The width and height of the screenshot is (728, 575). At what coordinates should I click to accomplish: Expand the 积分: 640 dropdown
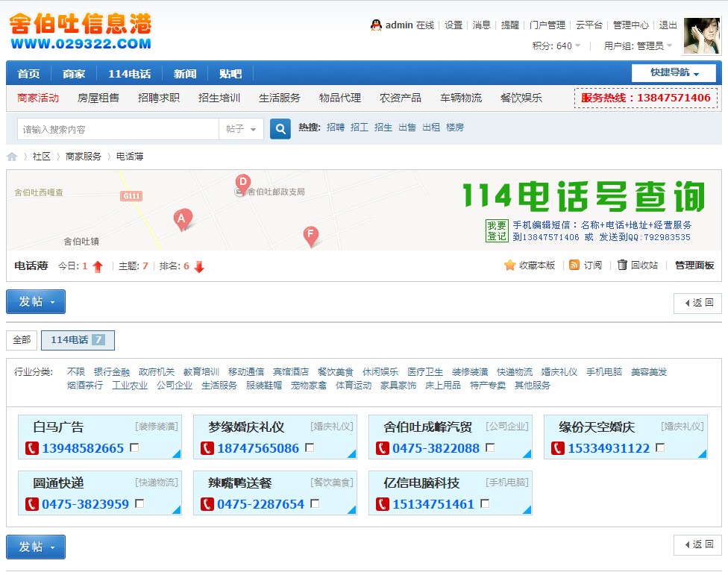point(556,46)
